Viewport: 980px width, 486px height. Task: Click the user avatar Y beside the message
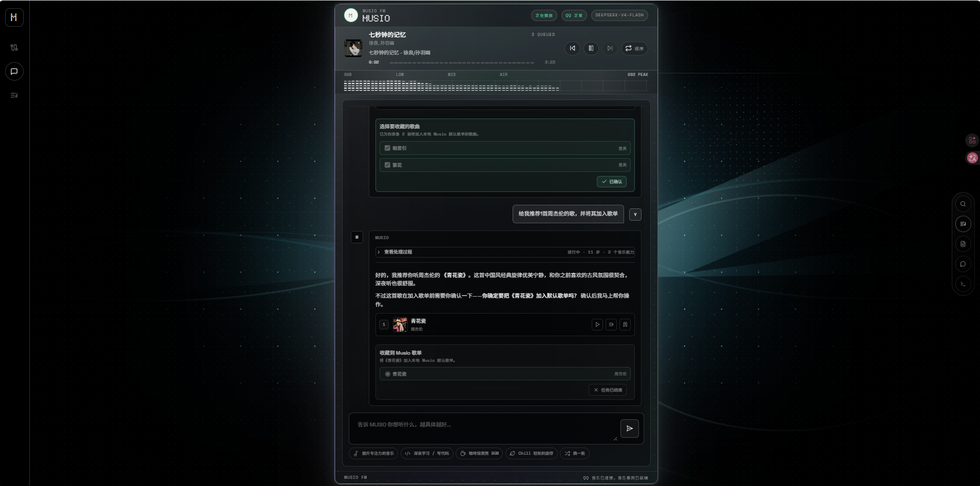(635, 215)
